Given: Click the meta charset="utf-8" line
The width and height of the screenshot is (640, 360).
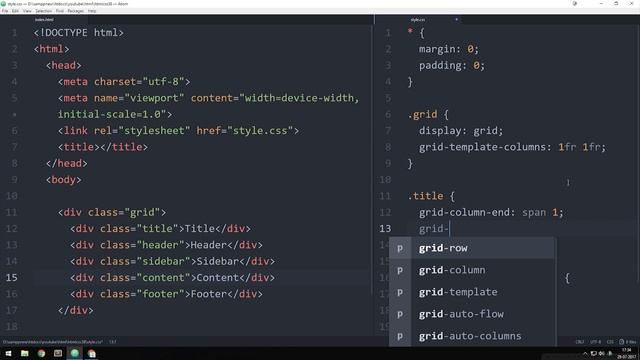Looking at the screenshot, I should pyautogui.click(x=124, y=82).
